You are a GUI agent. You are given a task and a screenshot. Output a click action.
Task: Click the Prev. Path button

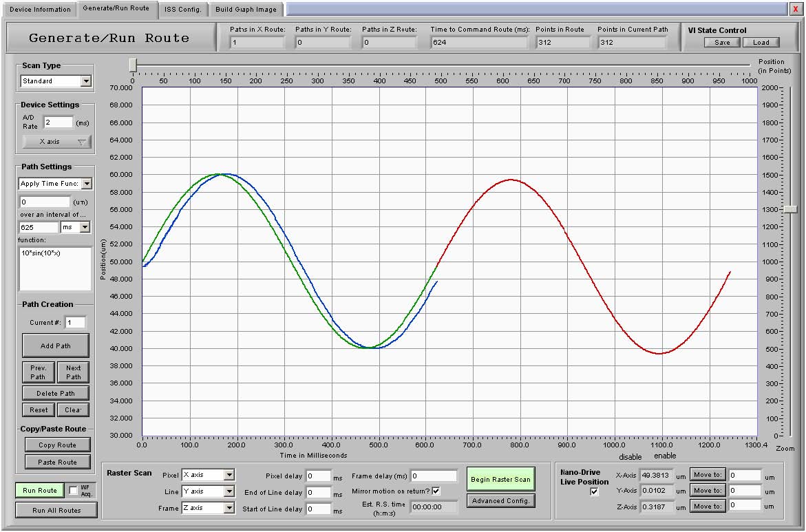[38, 372]
